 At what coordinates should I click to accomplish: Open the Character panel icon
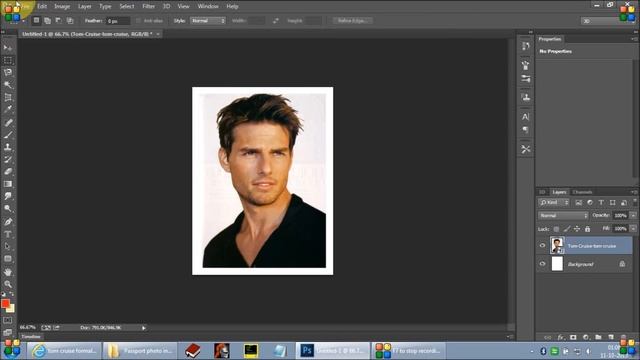click(x=526, y=117)
